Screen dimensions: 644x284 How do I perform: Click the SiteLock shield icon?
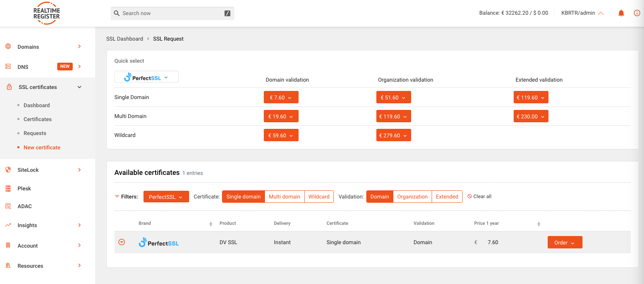8,169
